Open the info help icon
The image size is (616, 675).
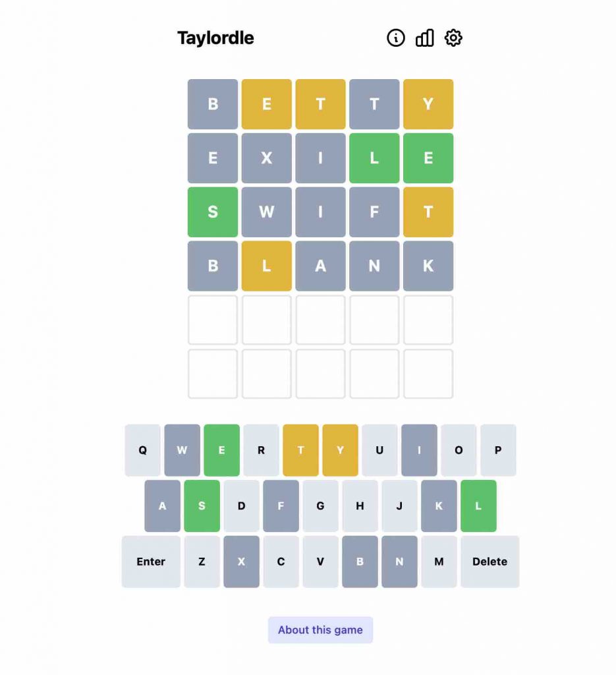coord(395,38)
